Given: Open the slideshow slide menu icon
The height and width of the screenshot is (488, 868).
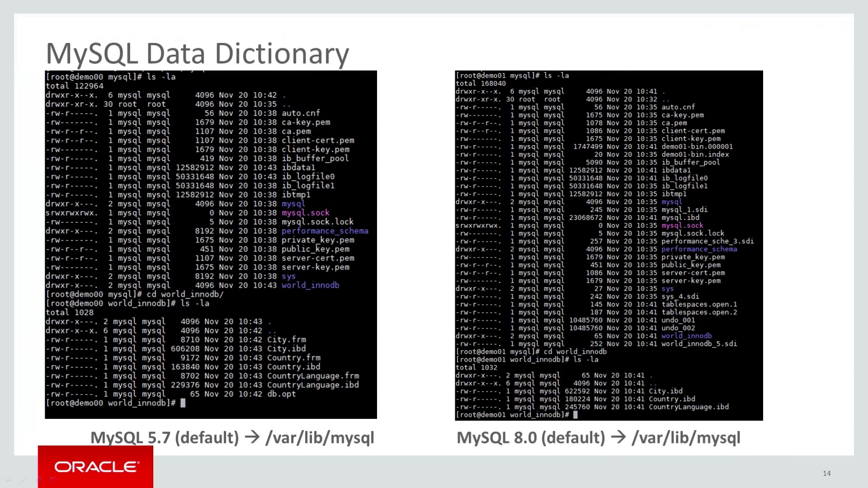Looking at the screenshot, I should [x=38, y=479].
